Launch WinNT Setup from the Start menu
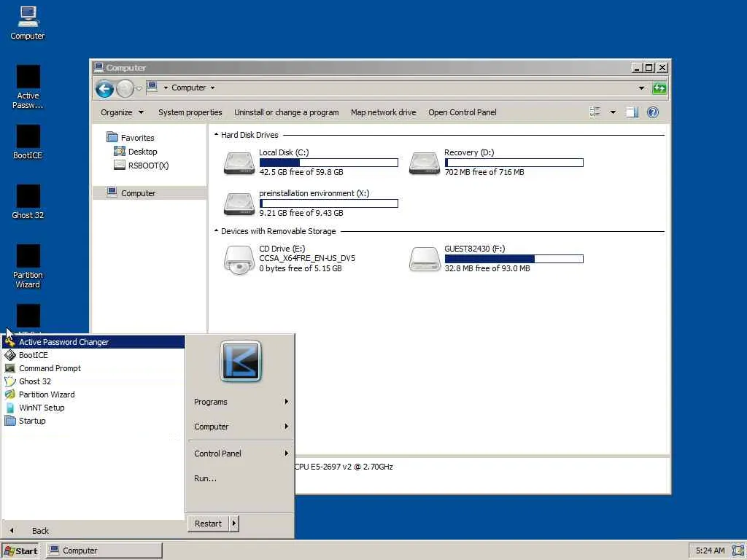 point(93,408)
